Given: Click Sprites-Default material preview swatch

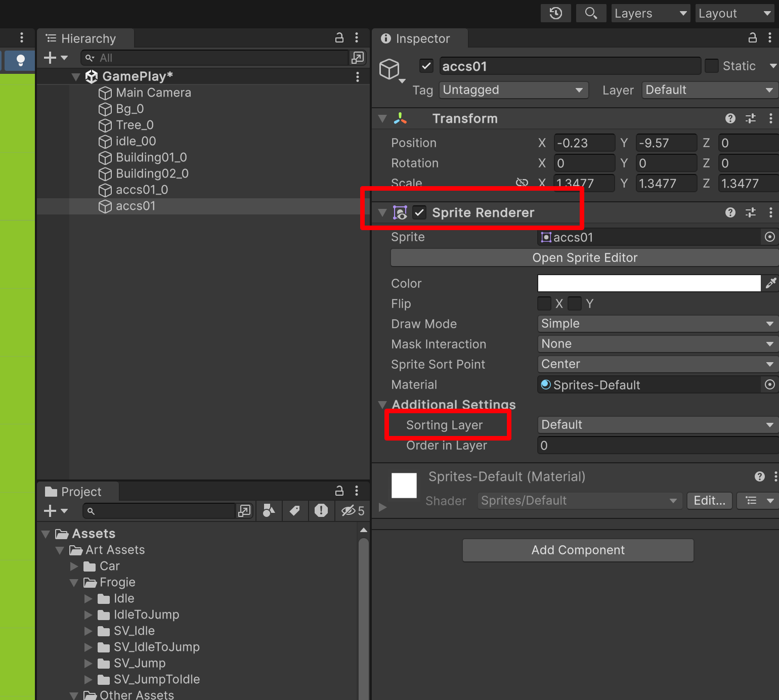Looking at the screenshot, I should (404, 486).
